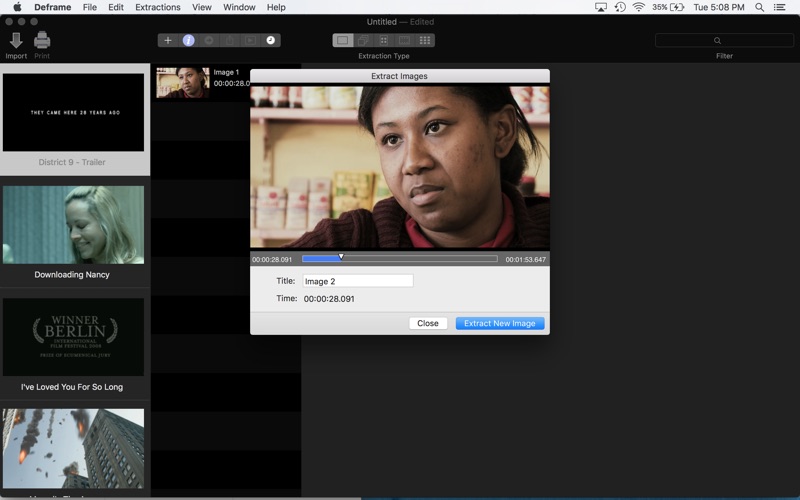Viewport: 800px width, 500px height.
Task: Click the share toolbar icon
Action: (x=230, y=40)
